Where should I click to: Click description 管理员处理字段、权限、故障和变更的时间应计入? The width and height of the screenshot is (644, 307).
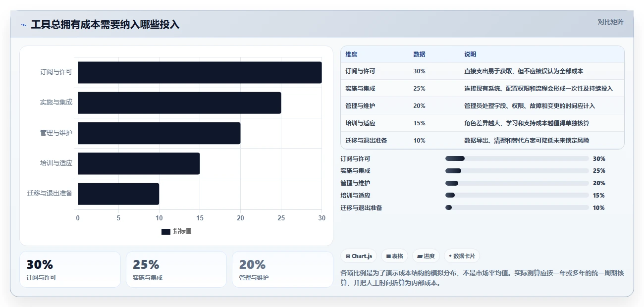(x=530, y=106)
